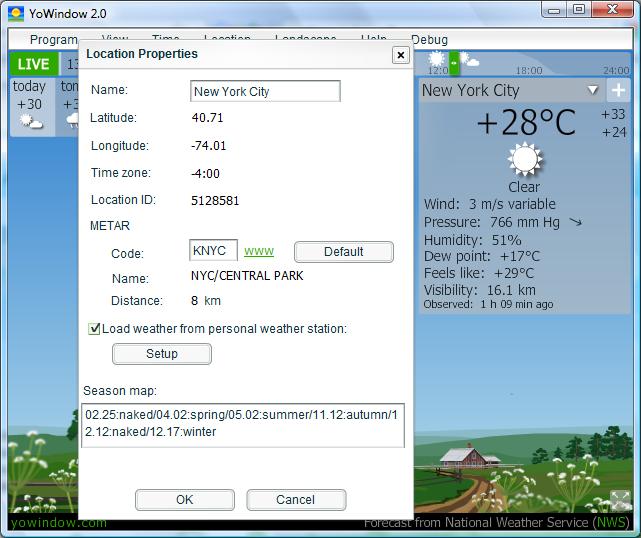
Task: Cancel the Location Properties dialog
Action: tap(295, 500)
